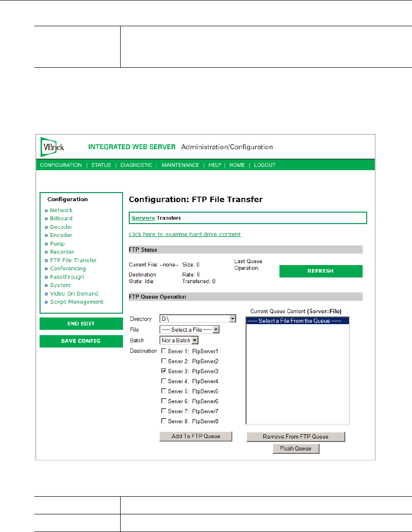Click Add To FTP Queue button
The image size is (412, 532).
pos(196,436)
